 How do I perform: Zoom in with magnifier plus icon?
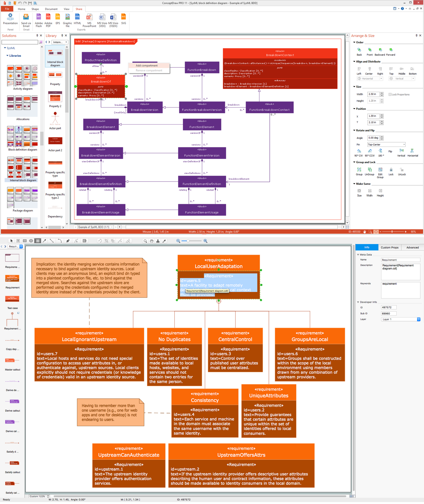click(205, 241)
